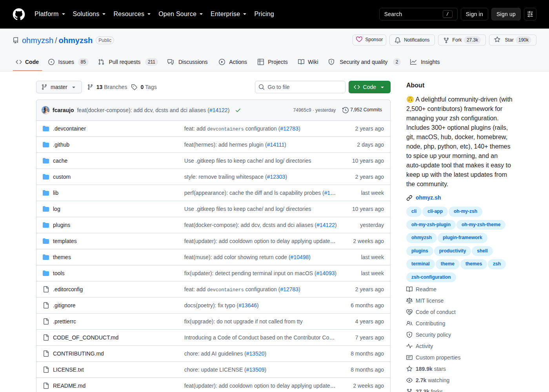The image size is (549, 392).
Task: Open the plugins folder
Action: 62,225
